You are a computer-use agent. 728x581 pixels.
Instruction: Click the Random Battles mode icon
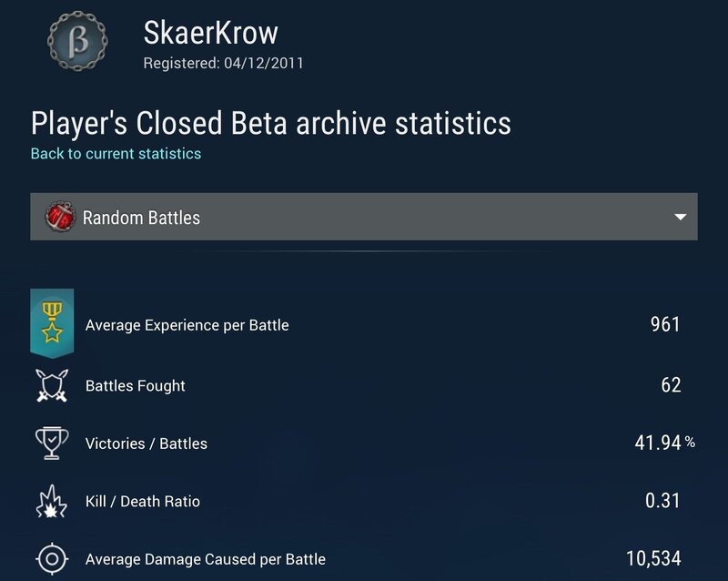coord(59,217)
